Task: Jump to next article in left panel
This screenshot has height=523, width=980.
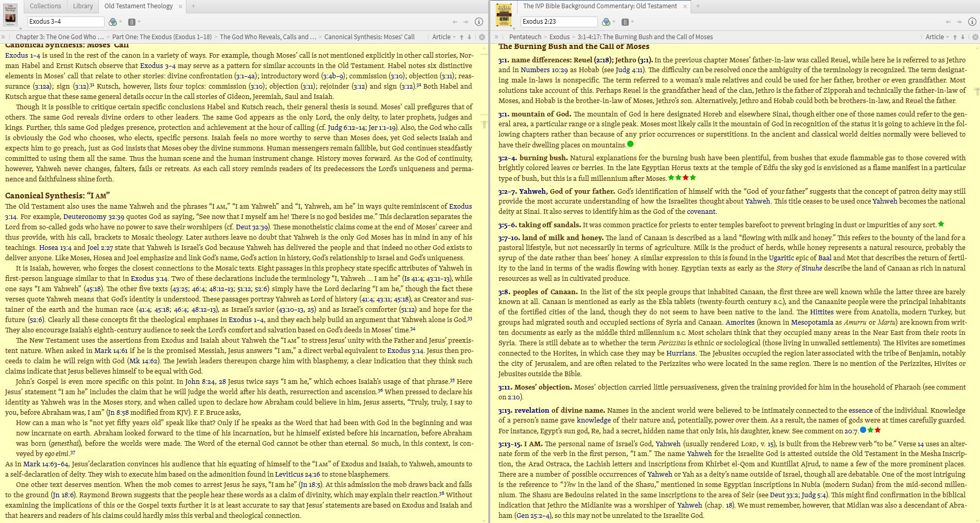Action: pos(470,37)
